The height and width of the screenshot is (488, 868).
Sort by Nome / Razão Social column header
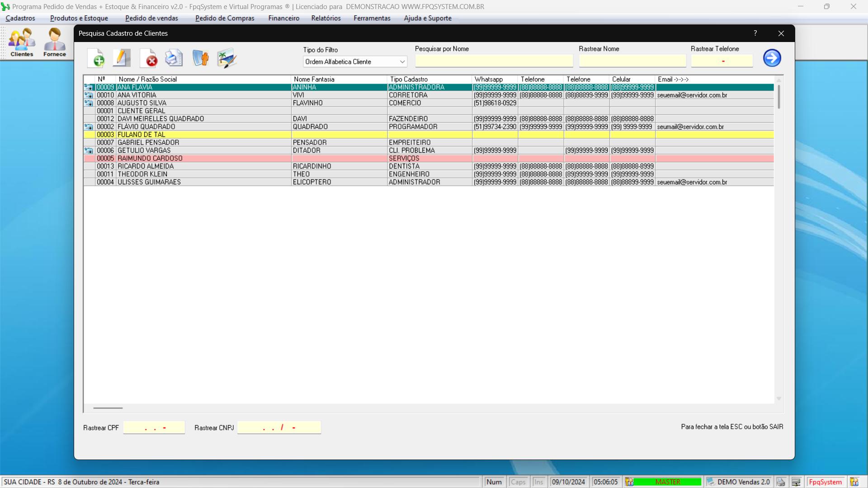point(203,80)
